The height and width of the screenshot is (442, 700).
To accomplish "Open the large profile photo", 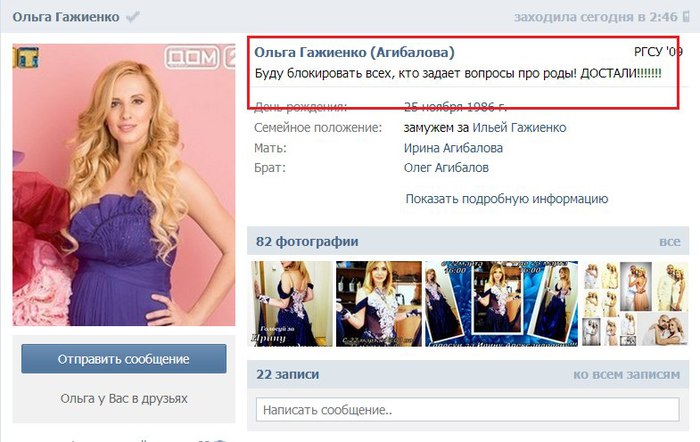I will point(124,184).
